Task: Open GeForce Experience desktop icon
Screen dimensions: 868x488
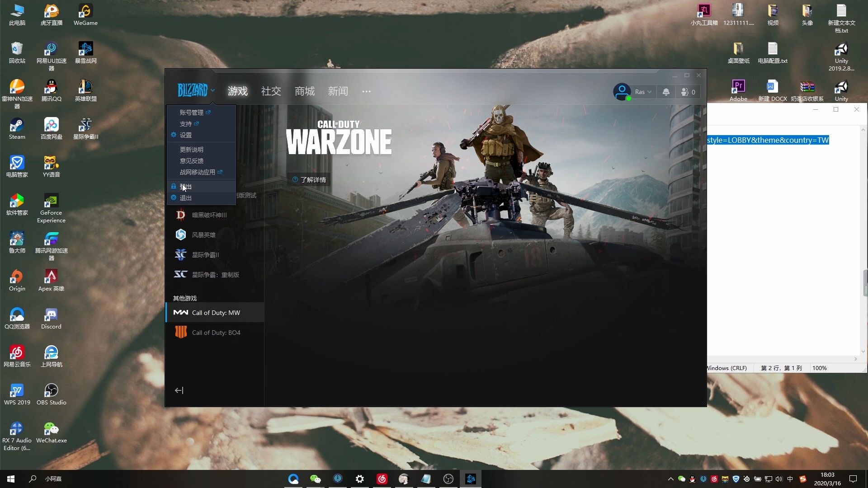Action: pyautogui.click(x=52, y=208)
